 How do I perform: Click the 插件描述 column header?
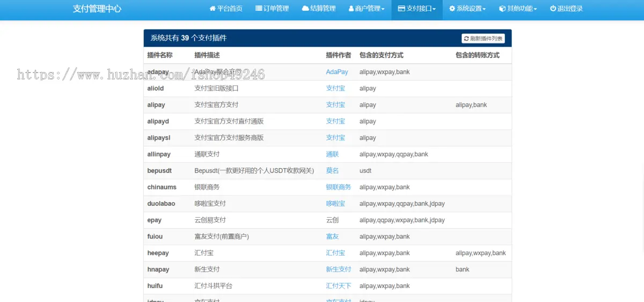207,55
